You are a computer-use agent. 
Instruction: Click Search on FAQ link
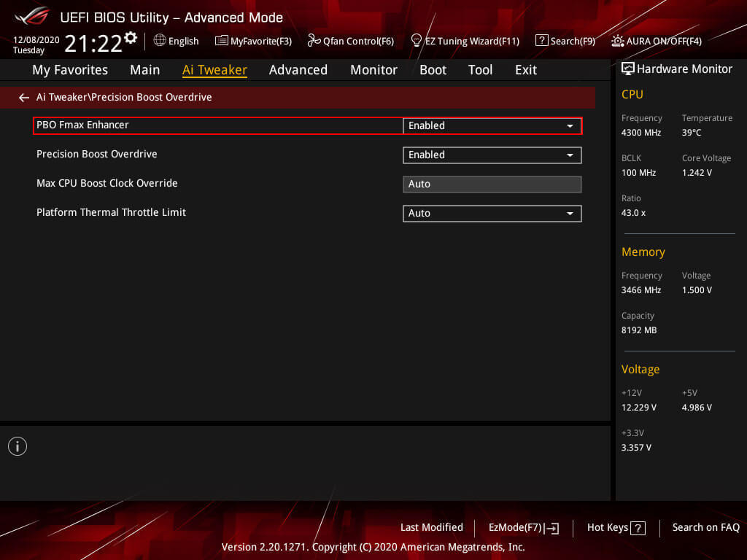click(705, 528)
